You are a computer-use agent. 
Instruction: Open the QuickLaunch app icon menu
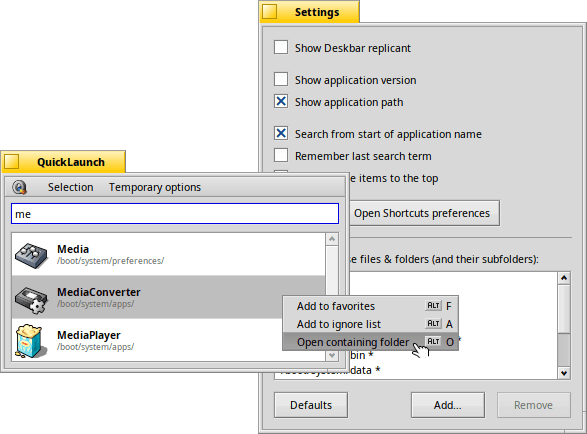click(x=19, y=187)
